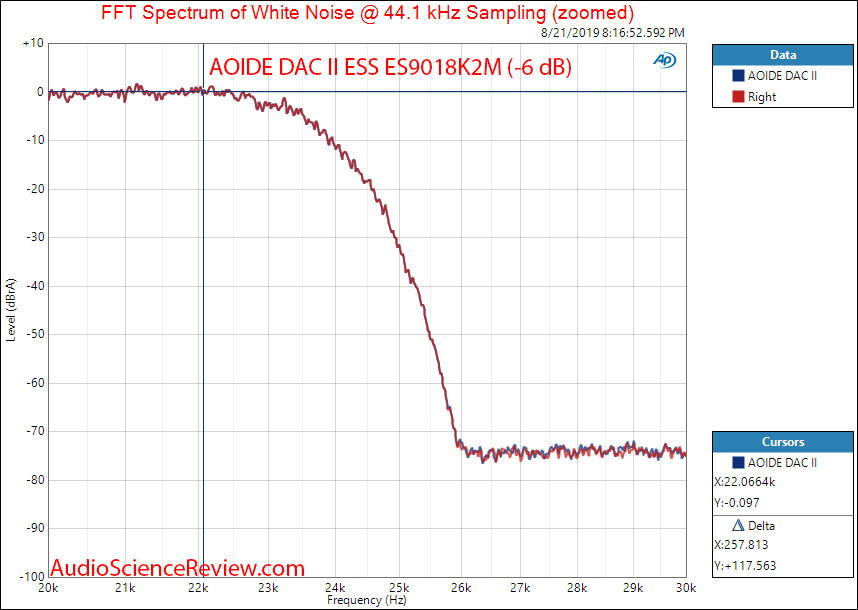858x610 pixels.
Task: Click the Delta Y value +117.563
Action: (x=745, y=565)
